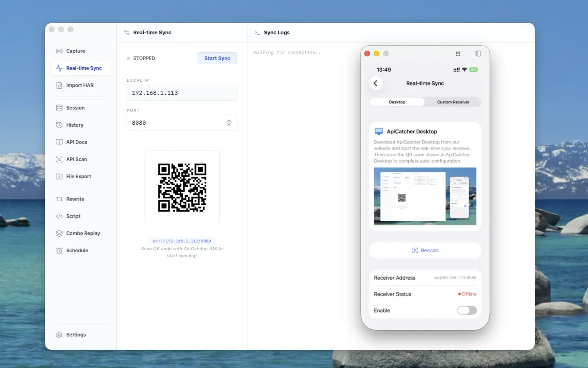Click the Combo Replay layers icon
Image resolution: width=588 pixels, height=368 pixels.
tap(59, 233)
